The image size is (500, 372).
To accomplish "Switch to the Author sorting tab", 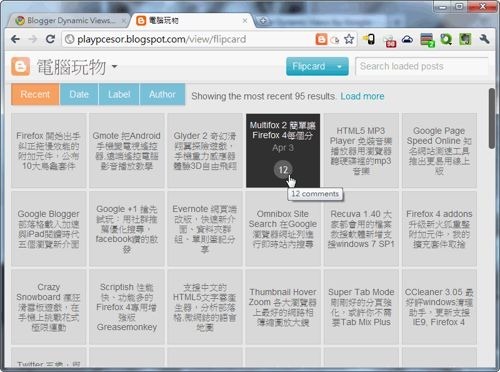I will point(162,94).
